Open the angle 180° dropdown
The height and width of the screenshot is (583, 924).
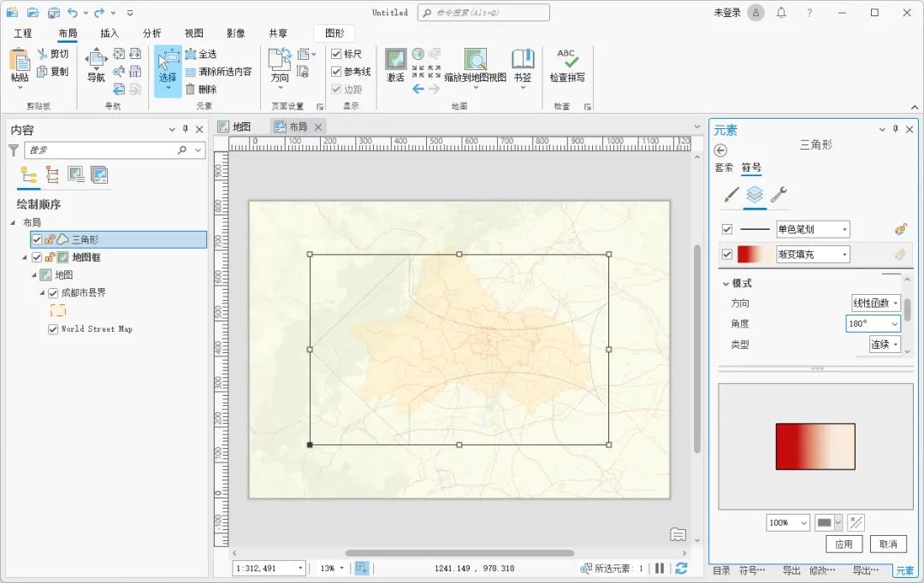[x=895, y=324]
